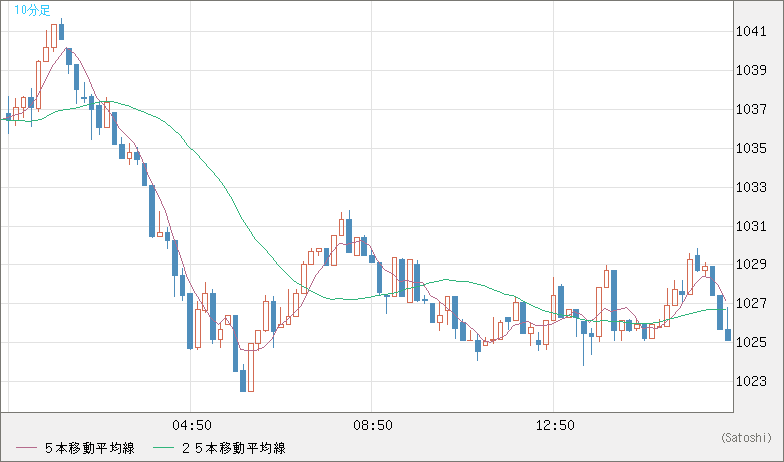784x462 pixels.
Task: Click the 1035 price axis label
Action: point(749,149)
